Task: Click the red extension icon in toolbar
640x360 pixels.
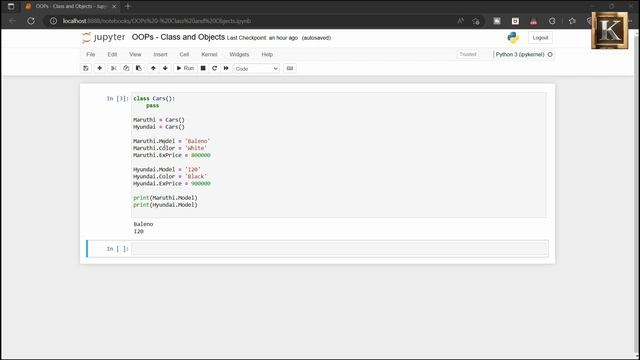Action: click(533, 21)
